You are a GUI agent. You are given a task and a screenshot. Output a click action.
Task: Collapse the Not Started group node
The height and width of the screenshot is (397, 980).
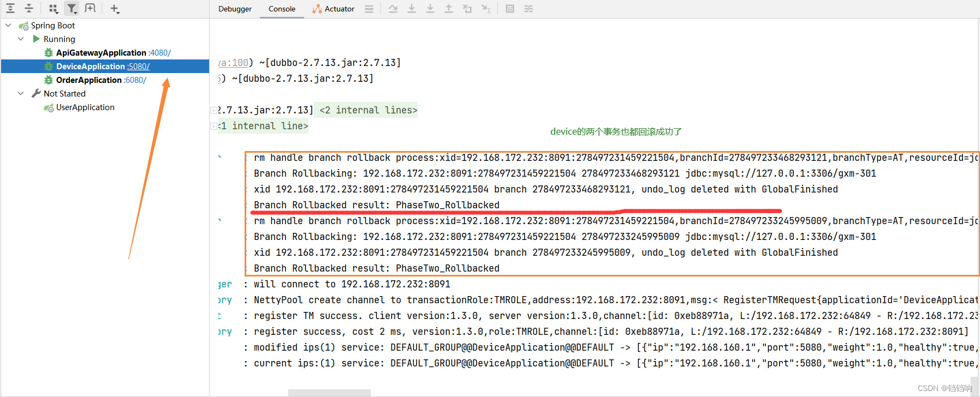tap(21, 93)
